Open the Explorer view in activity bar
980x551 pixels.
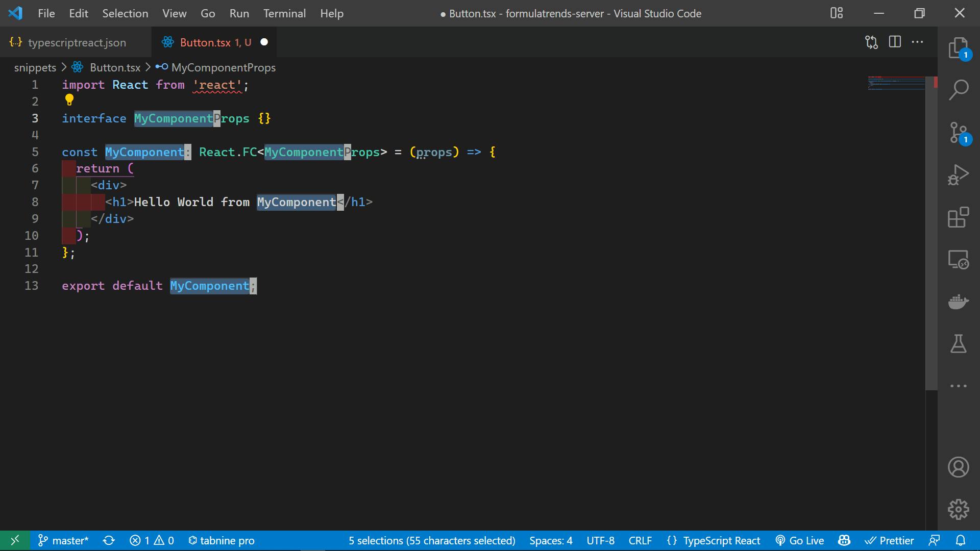pos(959,48)
